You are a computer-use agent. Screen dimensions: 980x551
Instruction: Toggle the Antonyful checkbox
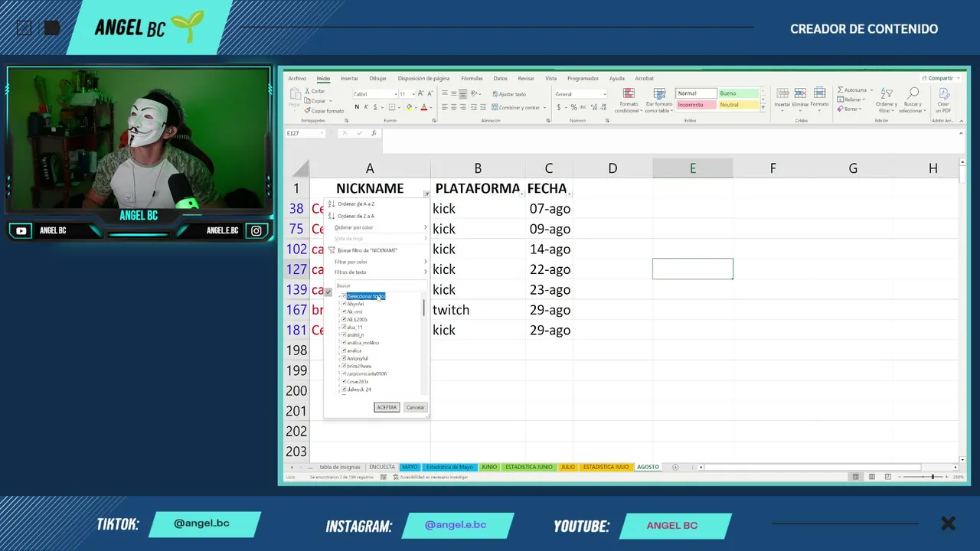point(344,358)
